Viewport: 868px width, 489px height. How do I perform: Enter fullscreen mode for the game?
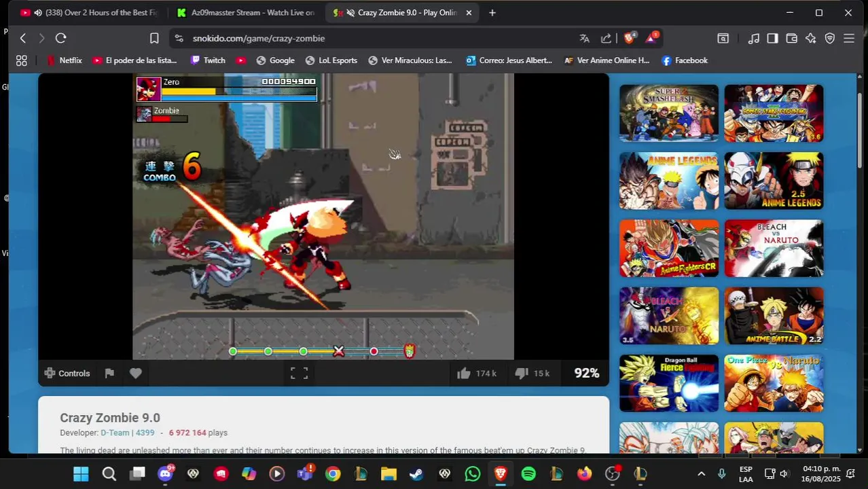(300, 373)
